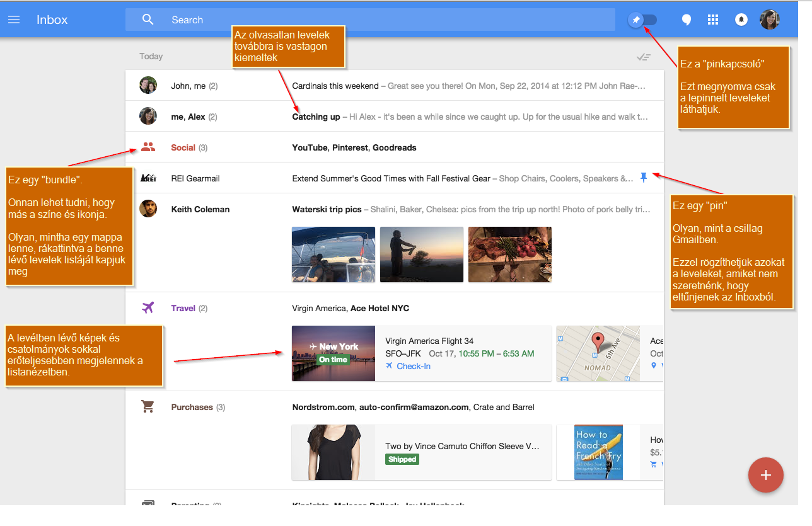
Task: Open the Hangouts chat bubble icon
Action: (x=687, y=20)
